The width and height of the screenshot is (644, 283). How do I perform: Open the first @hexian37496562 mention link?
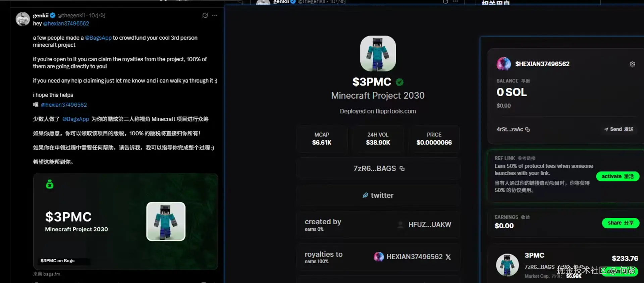pos(66,23)
